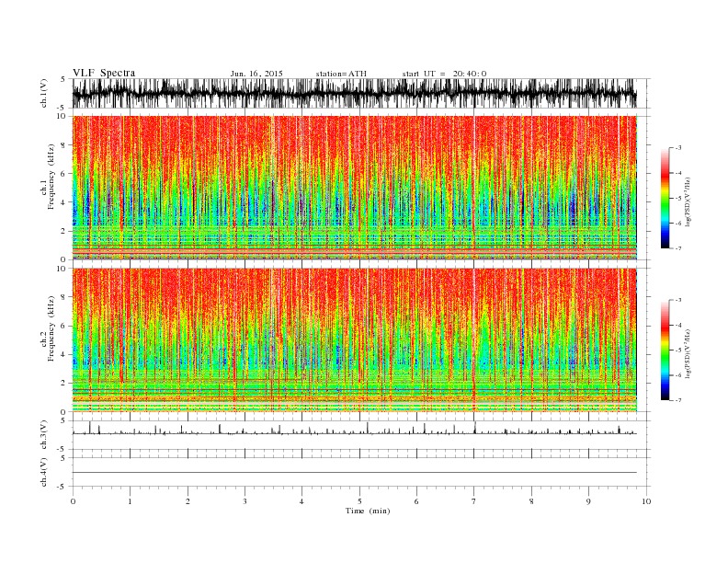Click inside the ch.1 spectrogram panel
728x563 pixels.
[354, 188]
